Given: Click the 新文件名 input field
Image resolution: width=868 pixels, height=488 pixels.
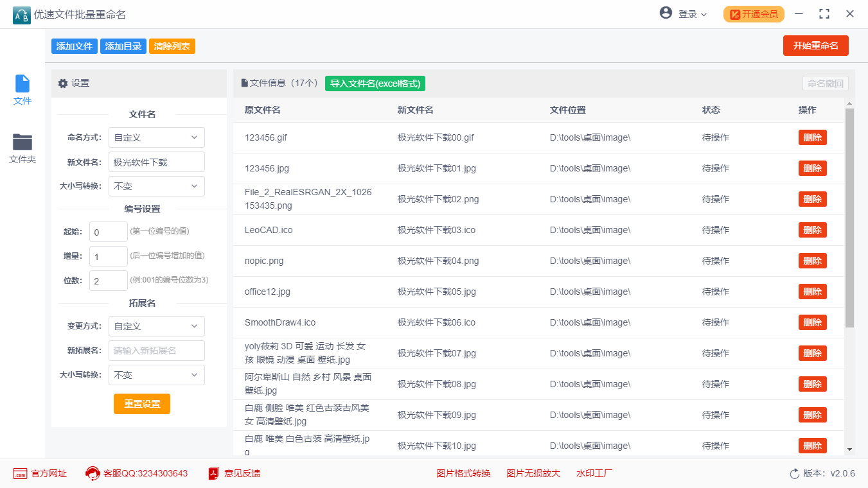Looking at the screenshot, I should [157, 162].
